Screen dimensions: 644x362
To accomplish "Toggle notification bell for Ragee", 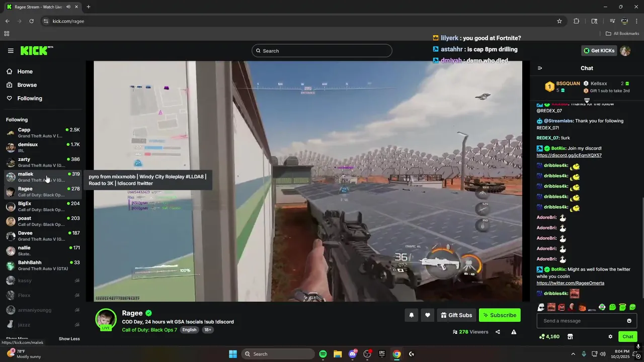I will (411, 315).
